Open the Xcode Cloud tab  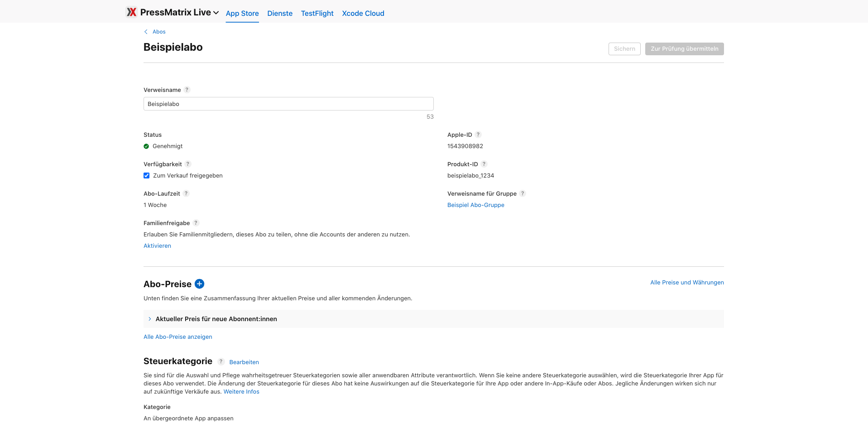point(363,14)
